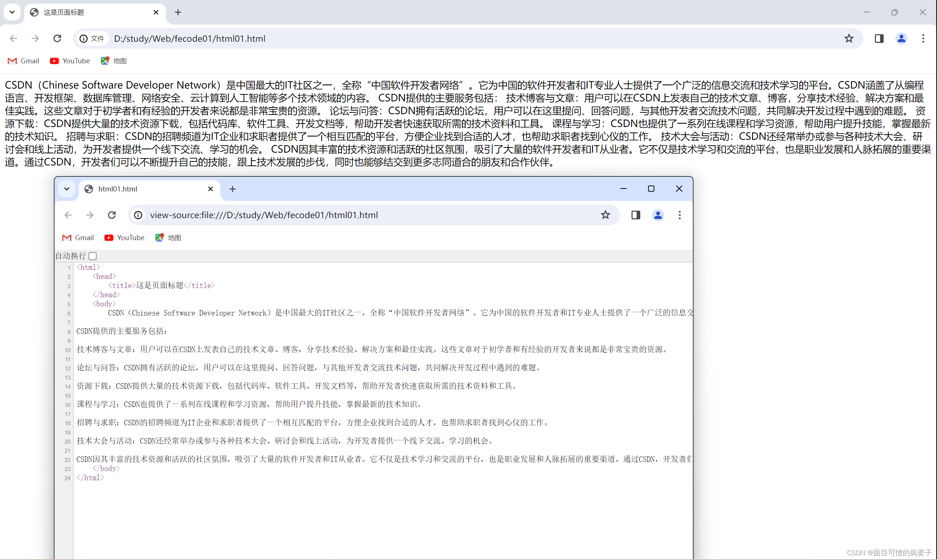
Task: Go back in the view-source window
Action: point(68,215)
